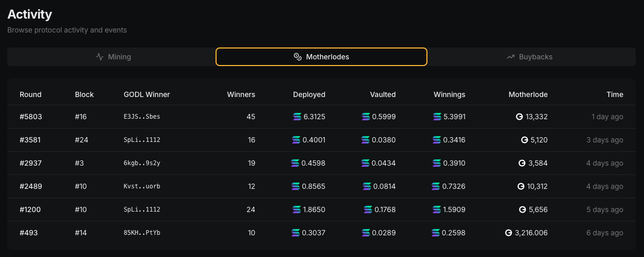The height and width of the screenshot is (257, 644).
Task: Click the GODL coin icon beside 10,312
Action: click(x=521, y=186)
